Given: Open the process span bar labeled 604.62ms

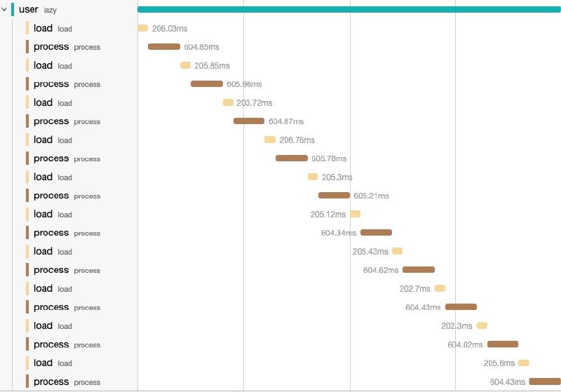Looking at the screenshot, I should (419, 270).
